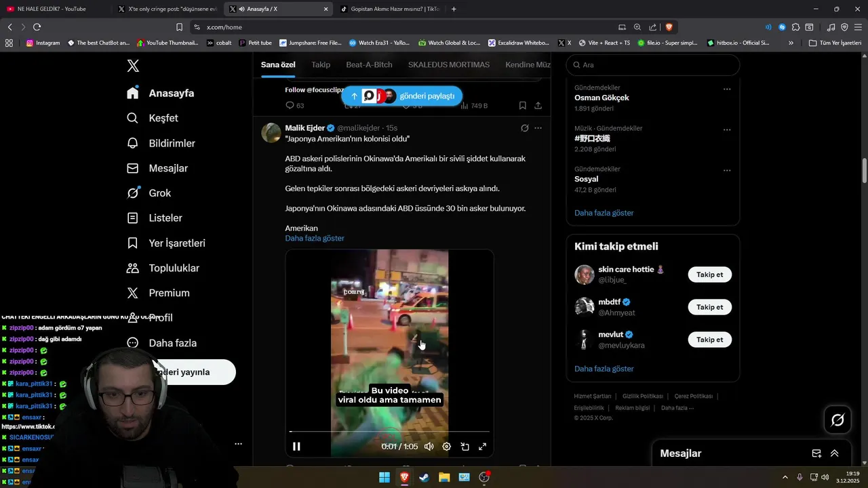Open Anasayfa in the X sidebar

(x=160, y=93)
